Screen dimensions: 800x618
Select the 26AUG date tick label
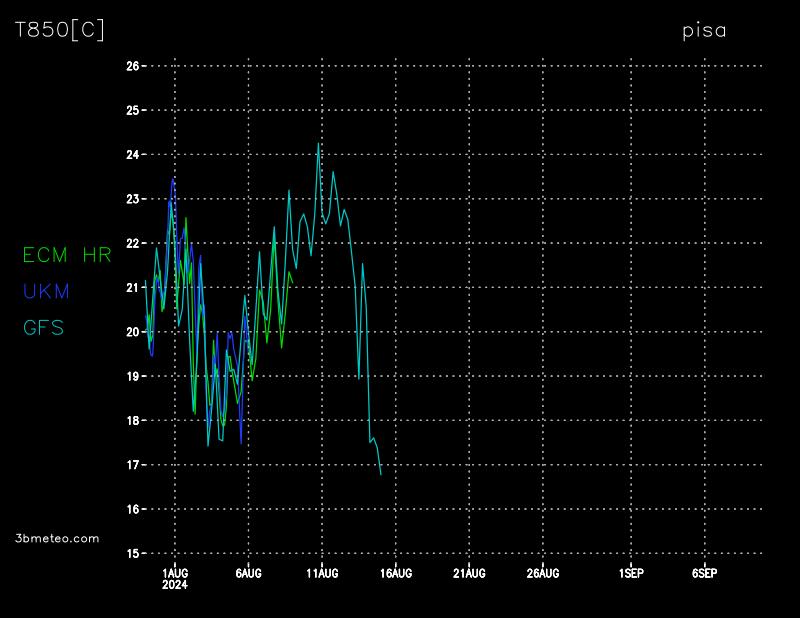pyautogui.click(x=542, y=573)
